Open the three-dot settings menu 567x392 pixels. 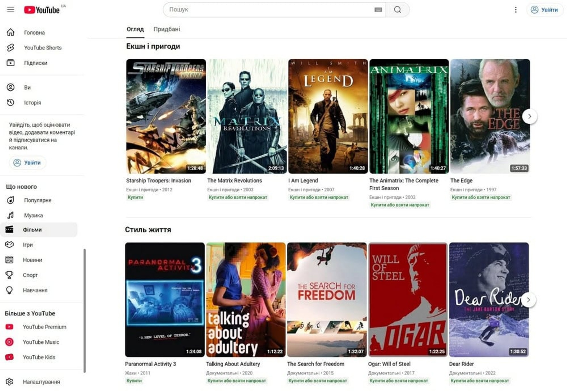[516, 10]
